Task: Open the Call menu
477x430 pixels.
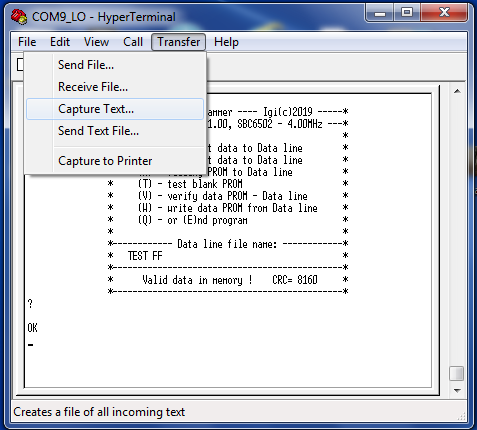Action: [x=133, y=42]
